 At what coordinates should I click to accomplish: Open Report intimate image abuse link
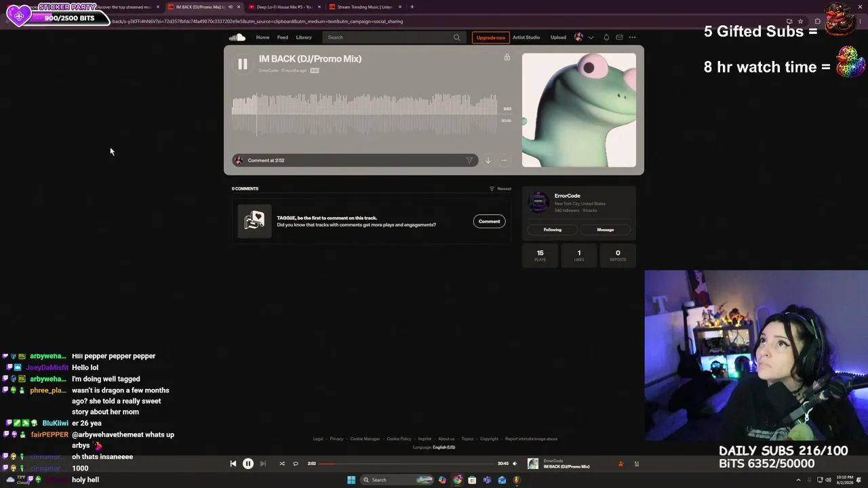coord(531,439)
